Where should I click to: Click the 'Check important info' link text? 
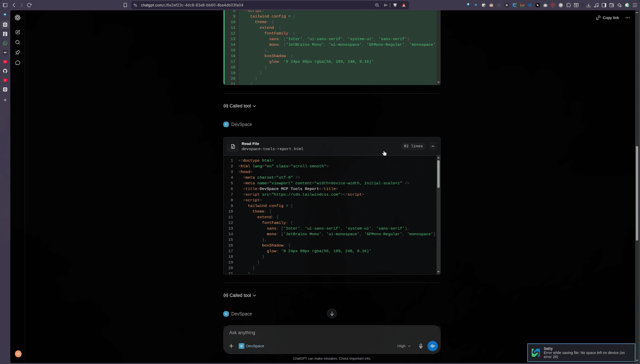coord(355,359)
